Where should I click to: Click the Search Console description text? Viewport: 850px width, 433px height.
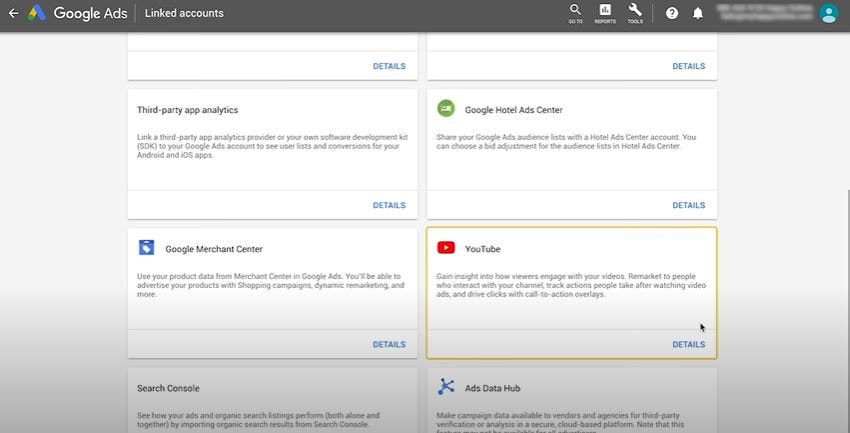(259, 420)
